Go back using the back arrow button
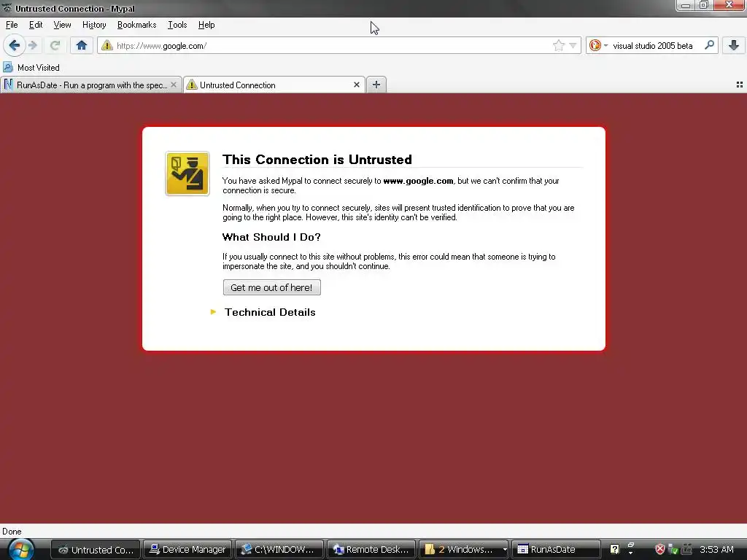This screenshot has height=560, width=747. coord(14,46)
